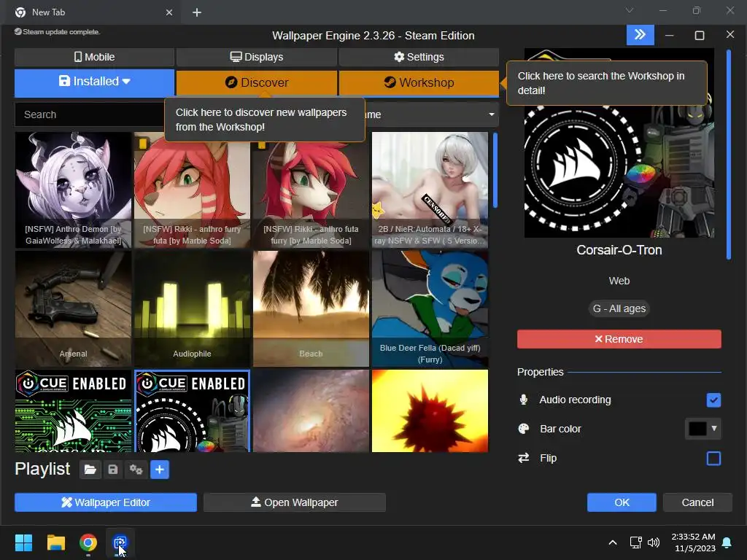Screen dimensions: 747x560
Task: Click the Corsair-O-Tron preview image
Action: point(619,143)
